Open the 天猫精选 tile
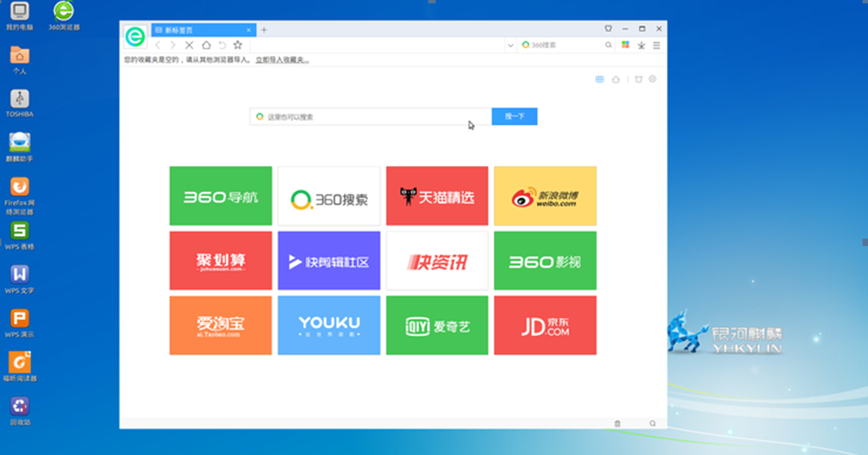Image resolution: width=868 pixels, height=455 pixels. pyautogui.click(x=437, y=196)
